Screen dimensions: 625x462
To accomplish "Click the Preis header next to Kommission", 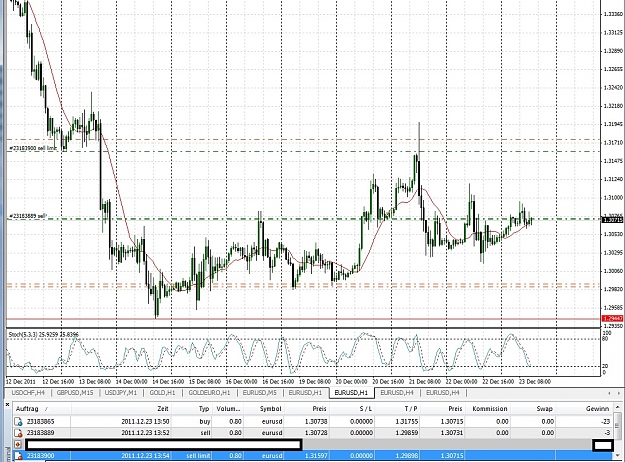I will click(455, 409).
